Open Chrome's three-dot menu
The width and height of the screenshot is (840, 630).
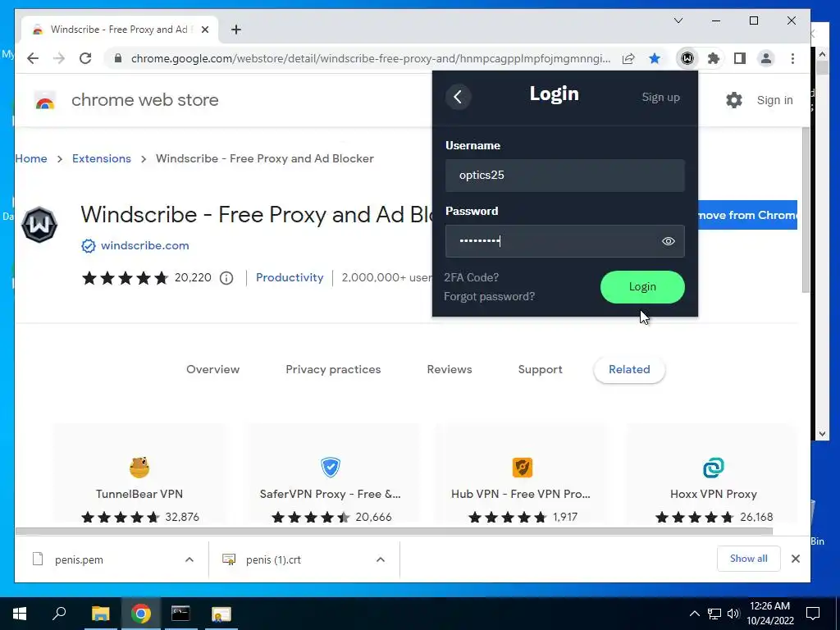click(793, 58)
